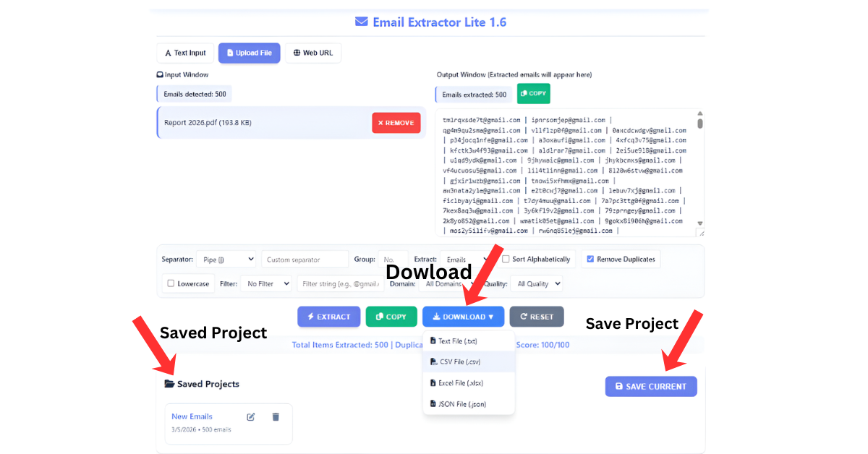The height and width of the screenshot is (454, 868).
Task: Click the scroll up arrow in output window
Action: [x=700, y=113]
